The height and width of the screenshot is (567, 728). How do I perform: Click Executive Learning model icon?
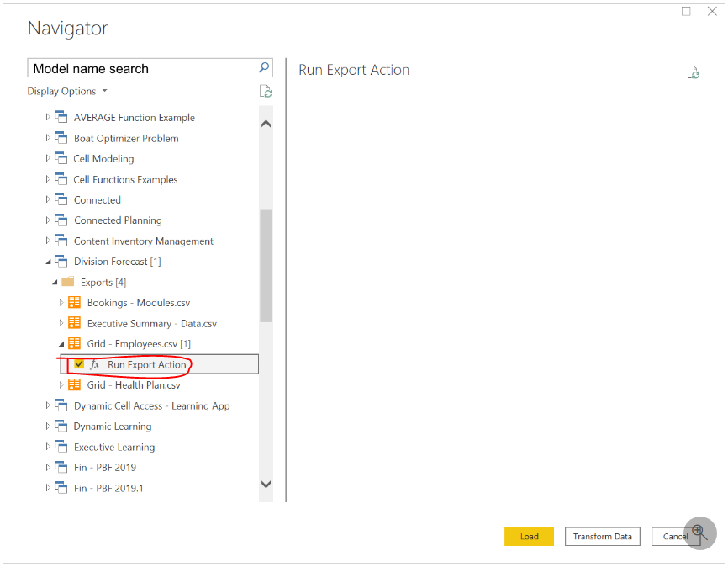[61, 447]
